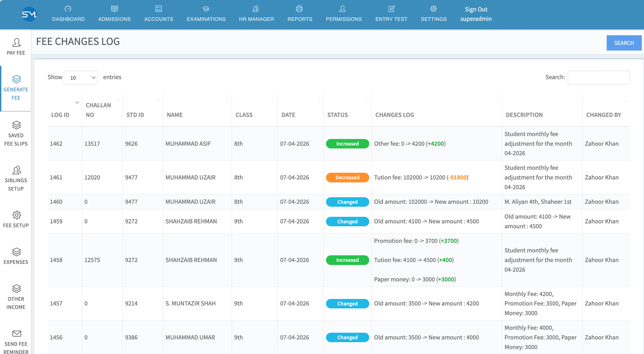Sort table by CHANGES LOG column
Image resolution: width=644 pixels, height=354 pixels.
click(437, 110)
